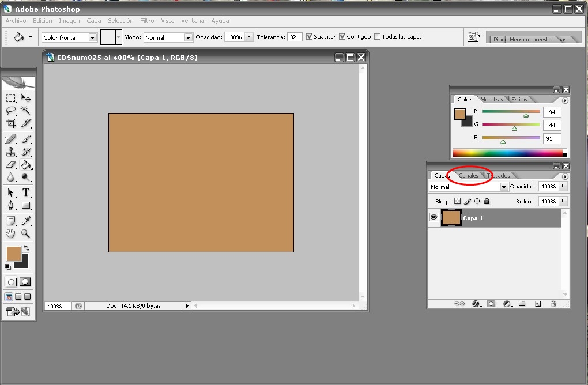Image resolution: width=588 pixels, height=385 pixels.
Task: Select the History Brush tool
Action: coord(25,152)
